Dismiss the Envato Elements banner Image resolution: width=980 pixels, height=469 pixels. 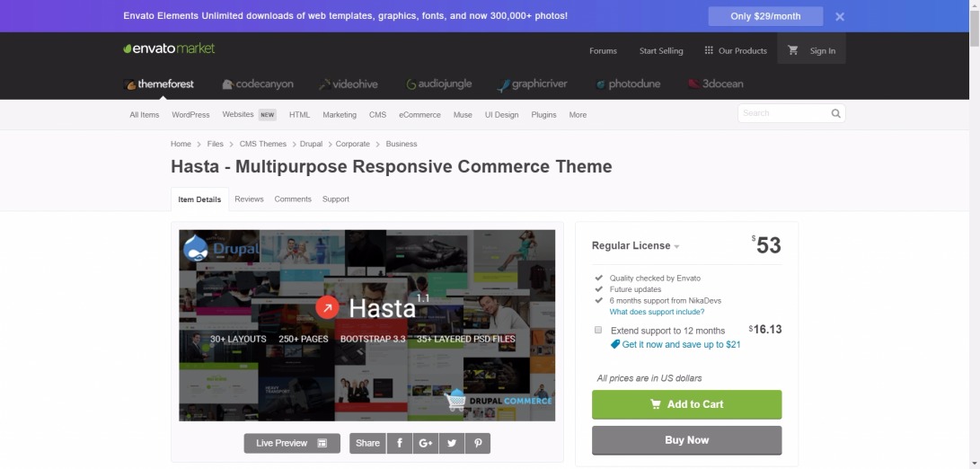(x=839, y=16)
